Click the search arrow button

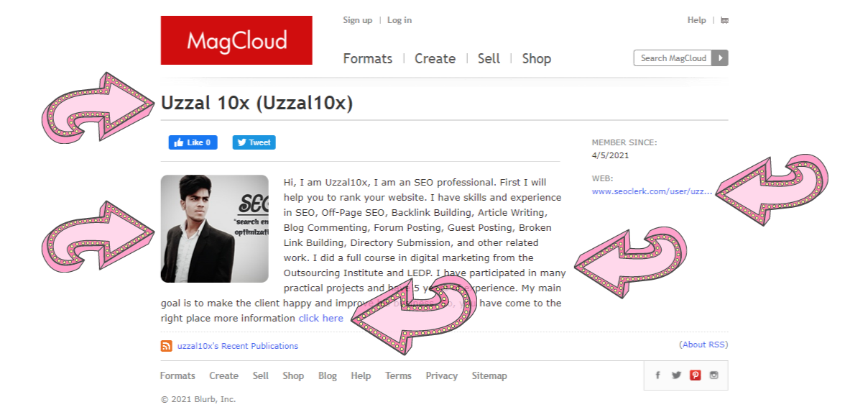pos(721,58)
